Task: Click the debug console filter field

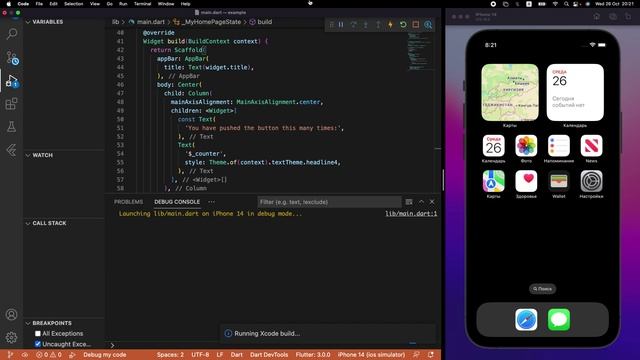Action: (329, 202)
